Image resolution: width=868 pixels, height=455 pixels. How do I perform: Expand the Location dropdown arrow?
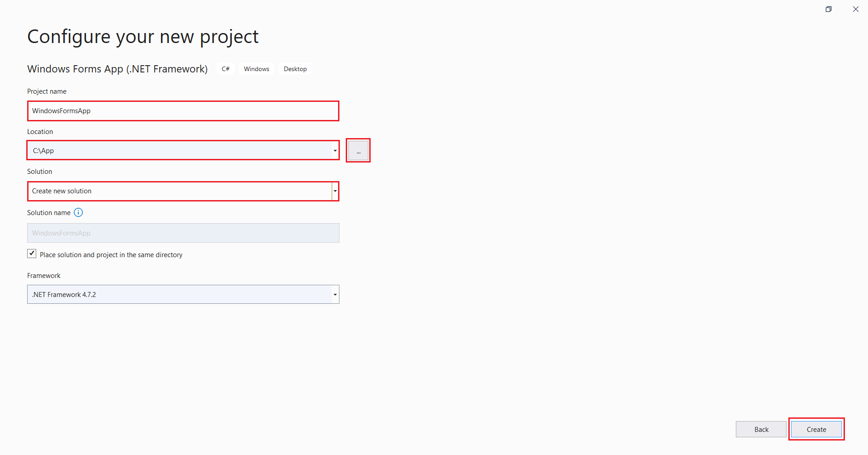coord(335,150)
